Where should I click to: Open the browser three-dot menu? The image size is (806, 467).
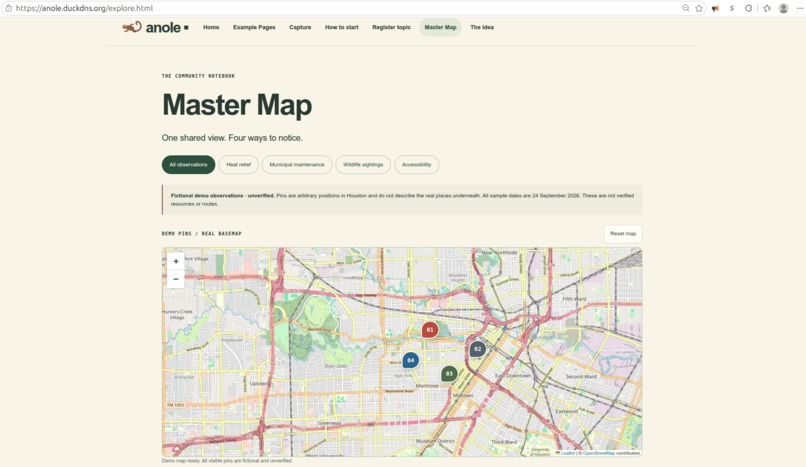point(800,8)
